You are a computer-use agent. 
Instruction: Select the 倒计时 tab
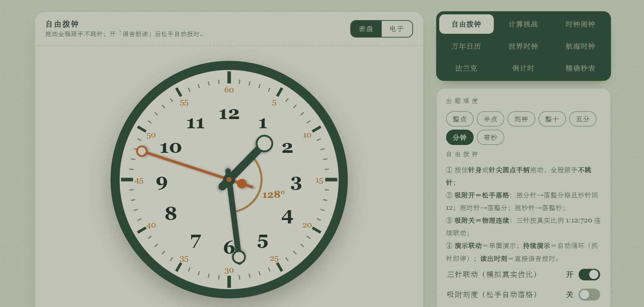point(523,68)
